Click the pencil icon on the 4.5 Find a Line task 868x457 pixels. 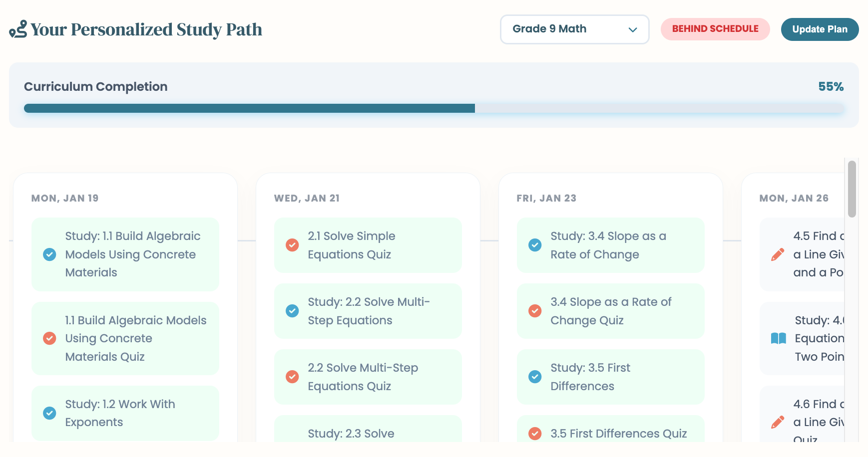point(778,254)
